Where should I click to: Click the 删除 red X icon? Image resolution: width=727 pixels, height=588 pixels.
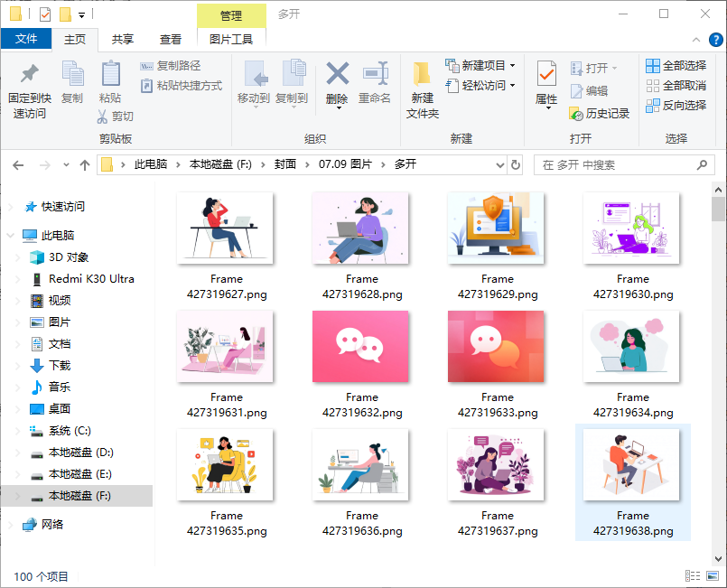[x=338, y=73]
